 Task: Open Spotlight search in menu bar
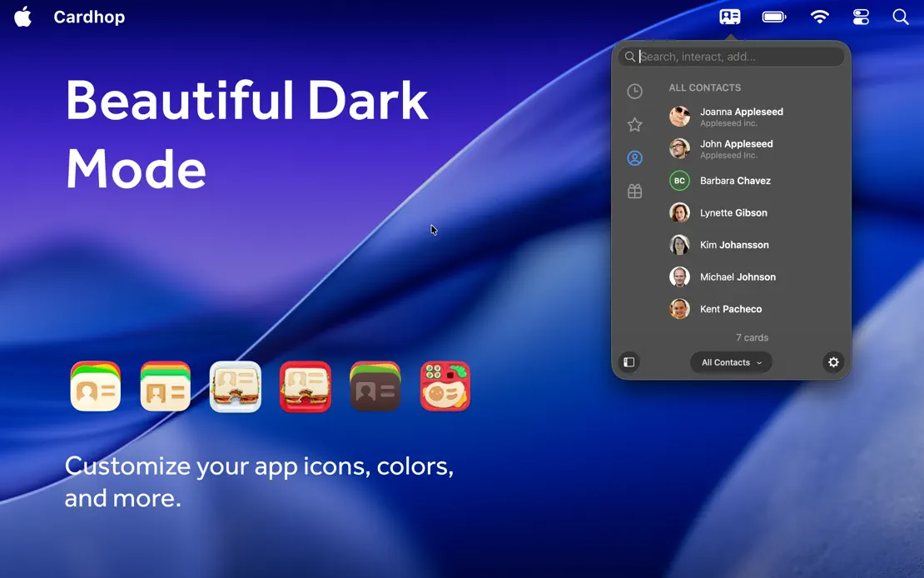(x=901, y=17)
